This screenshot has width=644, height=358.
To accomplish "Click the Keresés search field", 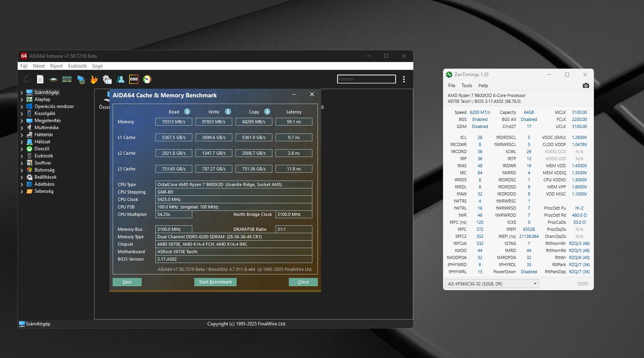I will (x=367, y=79).
